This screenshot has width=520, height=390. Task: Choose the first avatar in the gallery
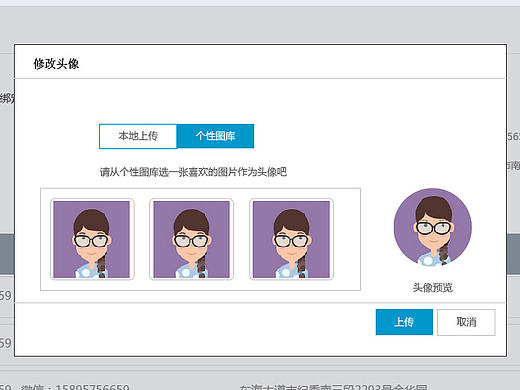92,239
